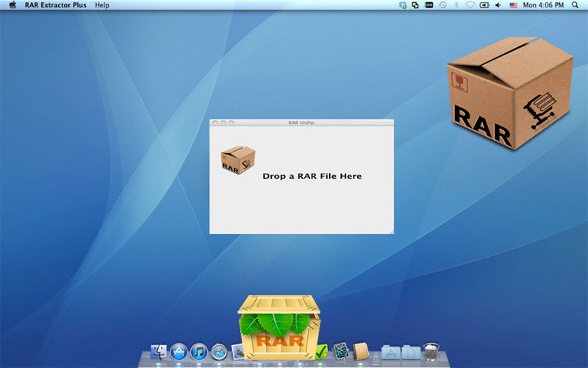Open Preview app in the Dock
Screen dimensions: 588x368
click(x=236, y=352)
